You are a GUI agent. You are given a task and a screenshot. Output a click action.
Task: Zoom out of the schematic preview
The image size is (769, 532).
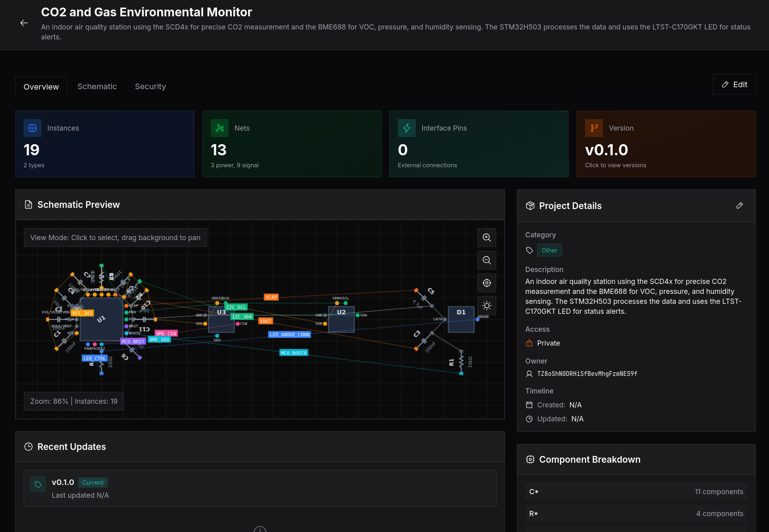pyautogui.click(x=486, y=260)
